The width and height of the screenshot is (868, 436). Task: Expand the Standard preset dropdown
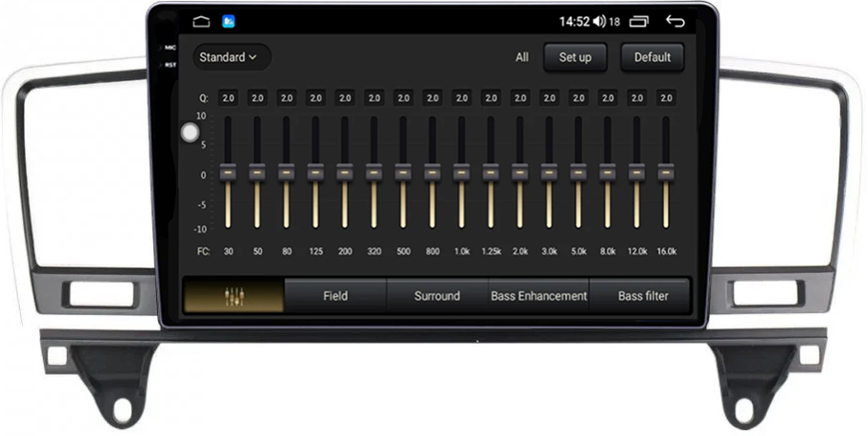[x=229, y=57]
